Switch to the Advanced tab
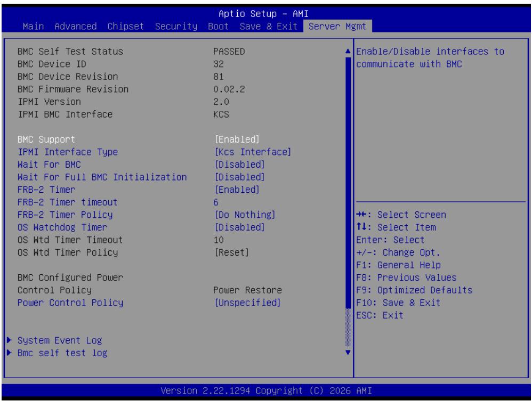The width and height of the screenshot is (532, 401). [75, 26]
